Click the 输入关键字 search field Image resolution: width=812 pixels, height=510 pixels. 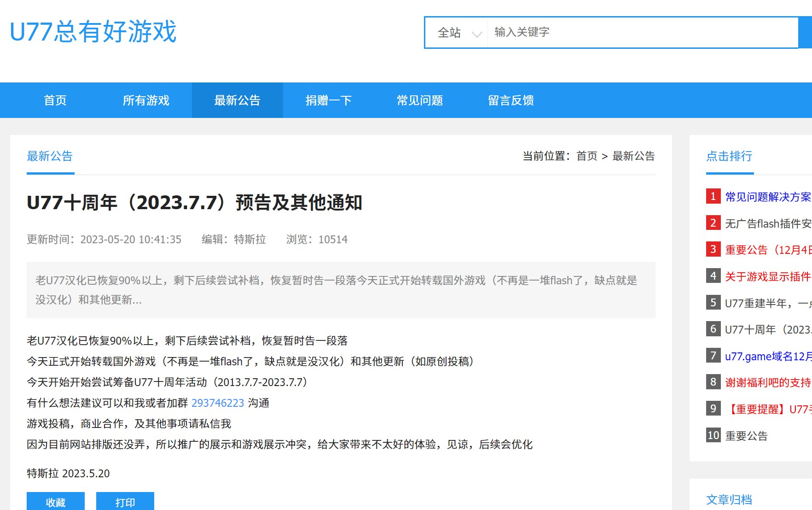coord(643,33)
